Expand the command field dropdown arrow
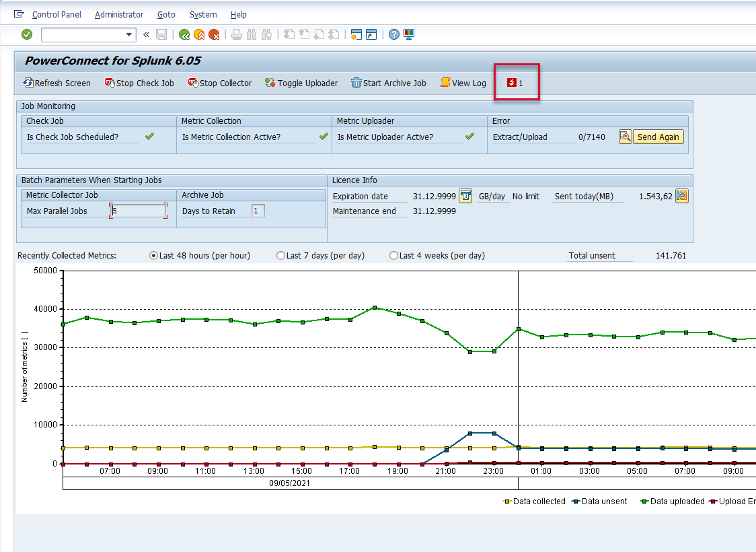Screen dimensions: 756x552 click(x=130, y=34)
